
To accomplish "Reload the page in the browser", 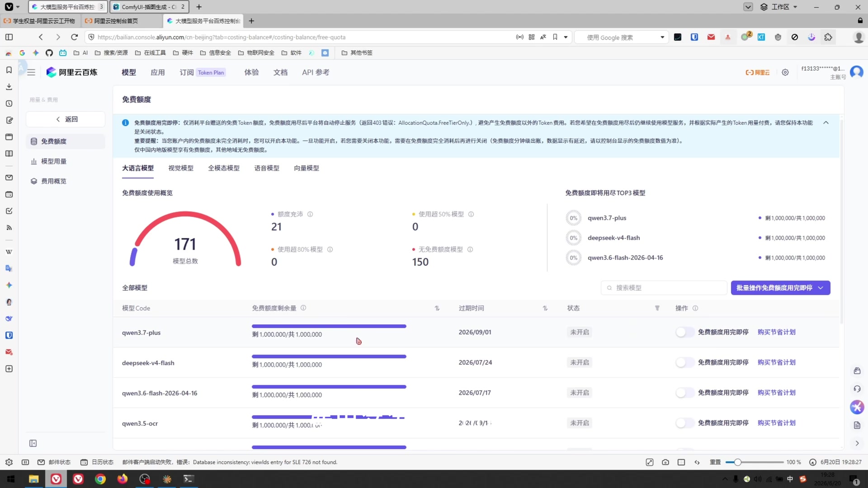I will coord(75,37).
